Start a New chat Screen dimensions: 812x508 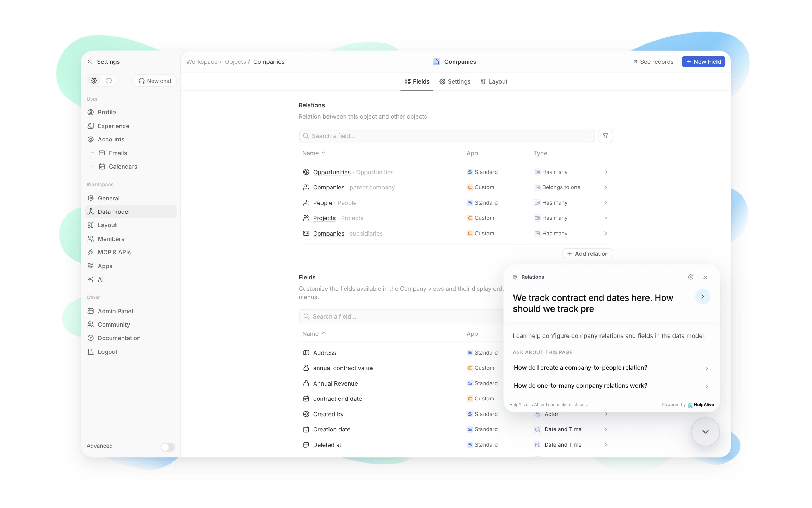[x=155, y=81]
